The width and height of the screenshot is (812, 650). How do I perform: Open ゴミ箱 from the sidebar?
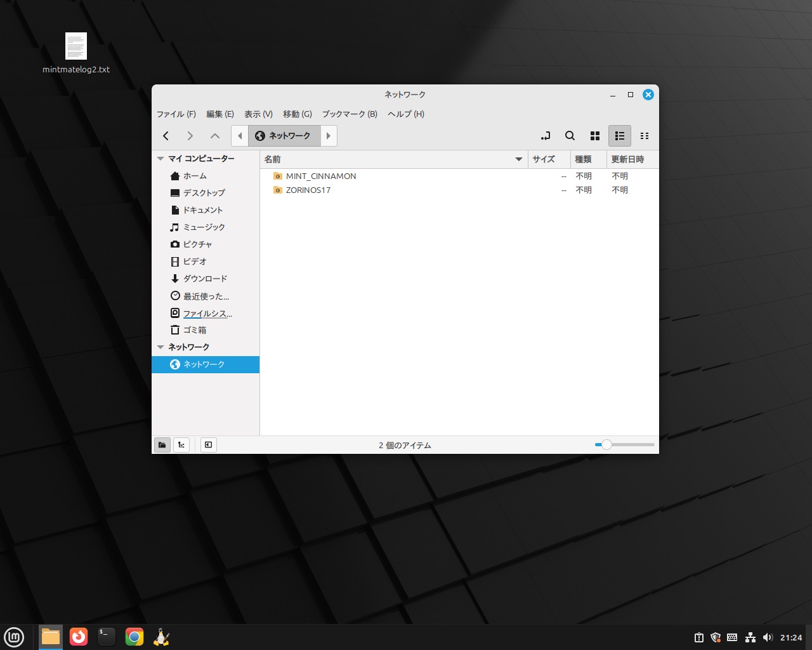194,330
